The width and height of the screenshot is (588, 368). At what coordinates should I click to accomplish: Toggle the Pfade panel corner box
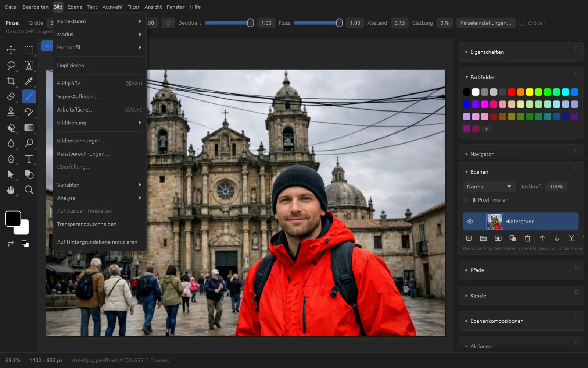click(x=577, y=266)
